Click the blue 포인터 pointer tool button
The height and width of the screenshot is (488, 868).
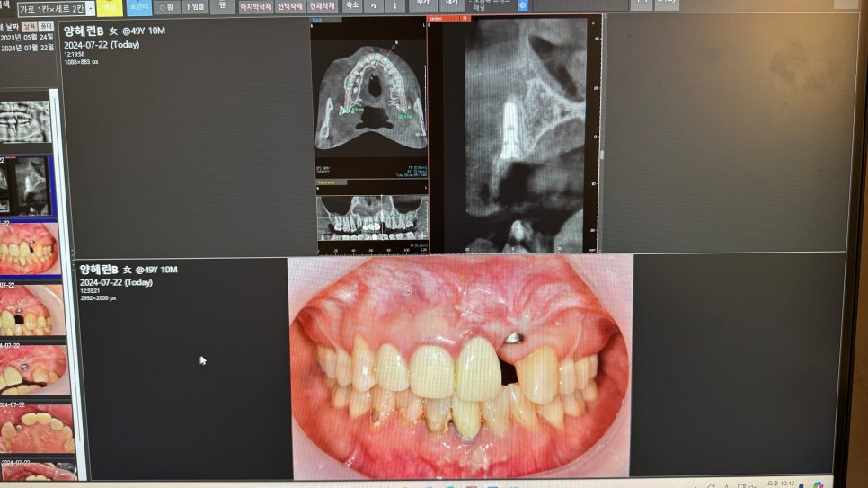(139, 6)
